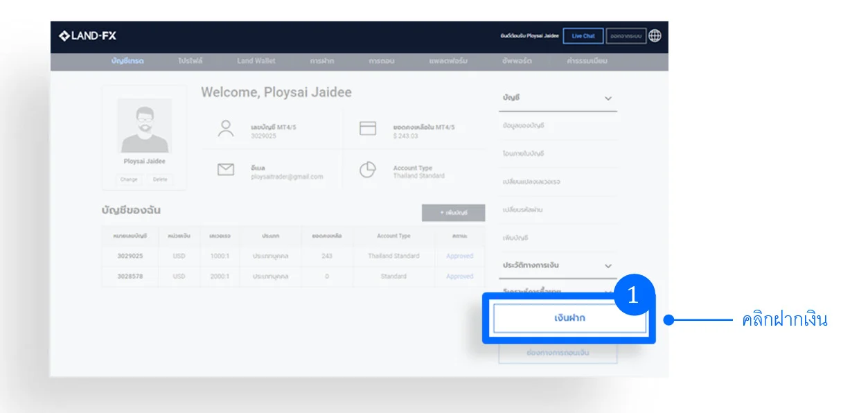Image resolution: width=868 pixels, height=413 pixels.
Task: Click the Change button under avatar
Action: 129,179
